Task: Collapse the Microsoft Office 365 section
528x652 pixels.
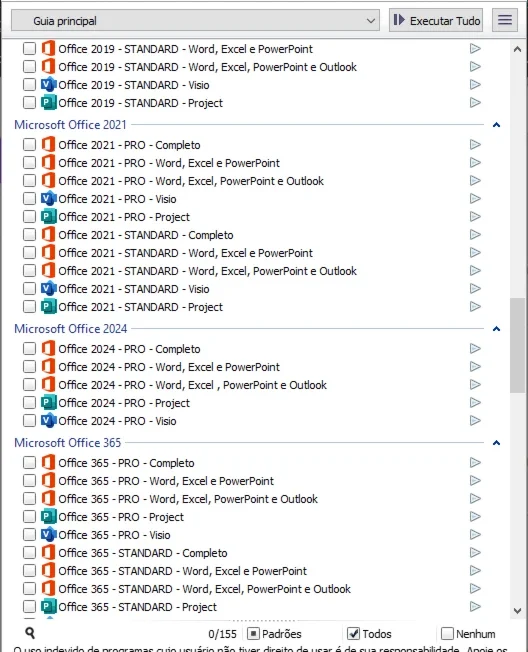Action: pyautogui.click(x=496, y=443)
